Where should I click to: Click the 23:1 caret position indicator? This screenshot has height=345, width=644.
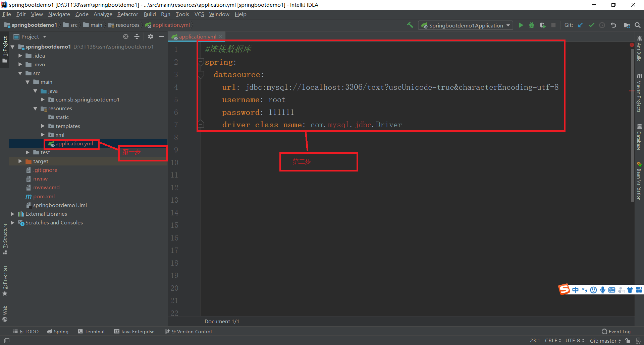coord(535,341)
